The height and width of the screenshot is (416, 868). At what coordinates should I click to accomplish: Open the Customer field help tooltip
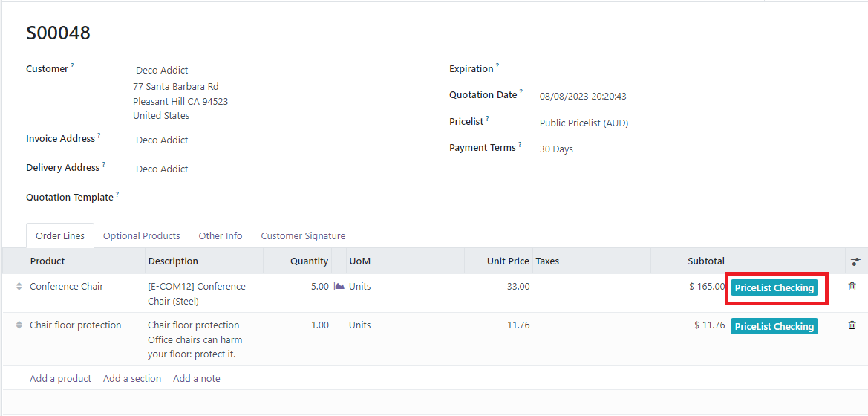click(72, 66)
